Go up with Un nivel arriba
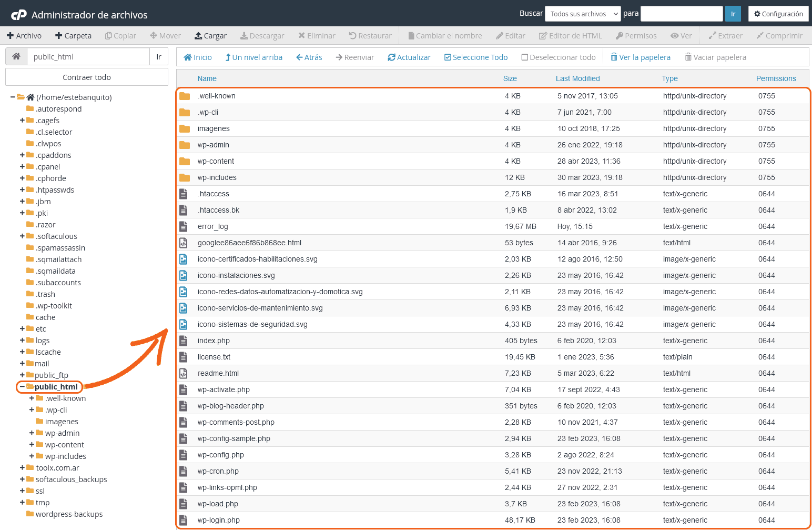Screen dimensions: 812x530 pyautogui.click(x=254, y=57)
